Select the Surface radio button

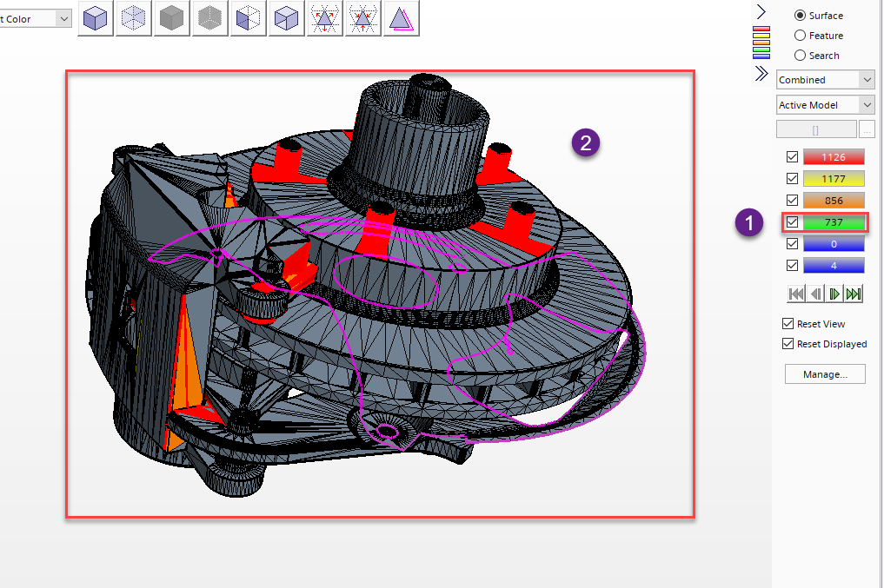pos(800,16)
